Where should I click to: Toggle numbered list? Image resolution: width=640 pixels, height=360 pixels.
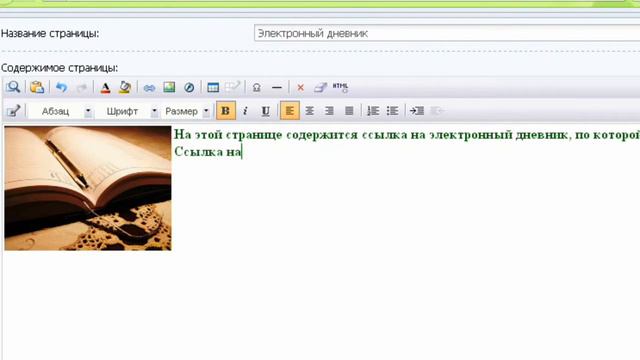click(373, 111)
